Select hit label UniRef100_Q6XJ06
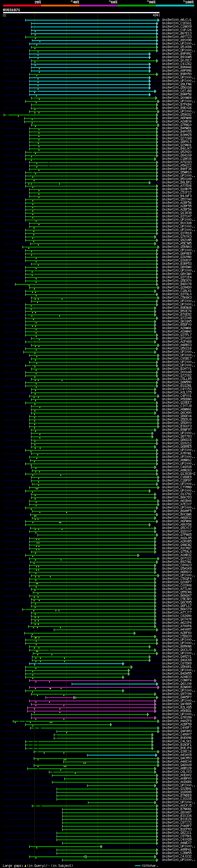The height and width of the screenshot is (868, 197). [x=176, y=684]
